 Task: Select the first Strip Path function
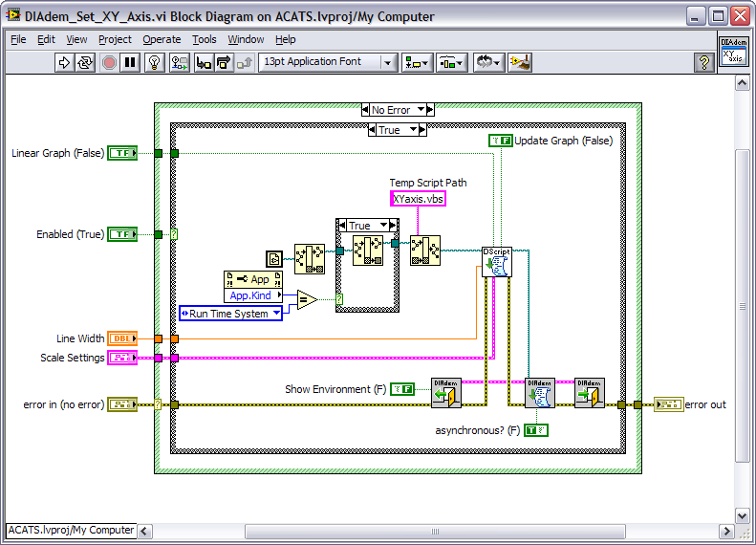tap(310, 258)
